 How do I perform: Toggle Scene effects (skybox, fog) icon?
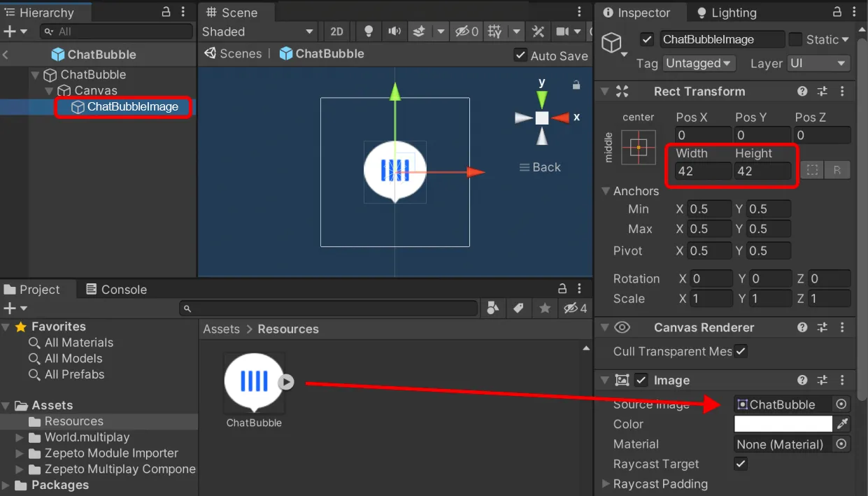click(420, 31)
